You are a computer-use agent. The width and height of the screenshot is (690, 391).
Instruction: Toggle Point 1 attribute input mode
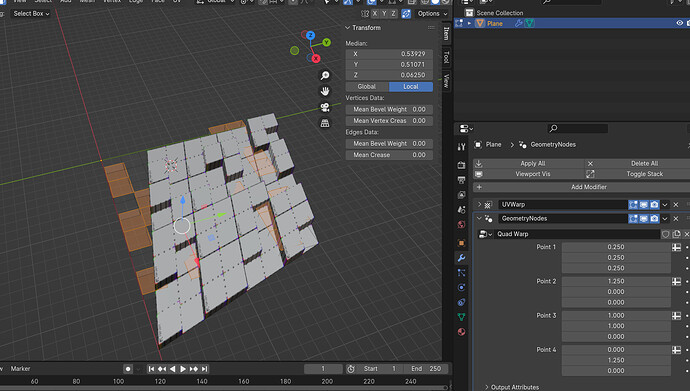click(676, 248)
